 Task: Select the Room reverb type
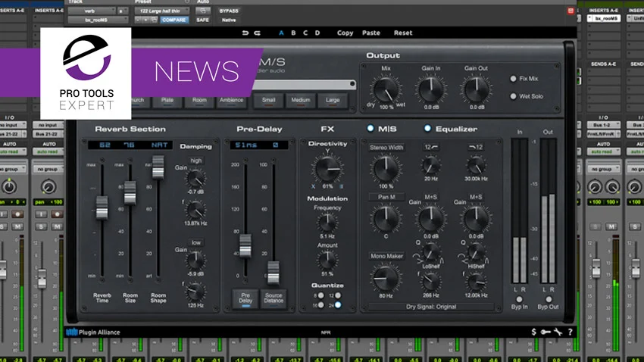[199, 101]
